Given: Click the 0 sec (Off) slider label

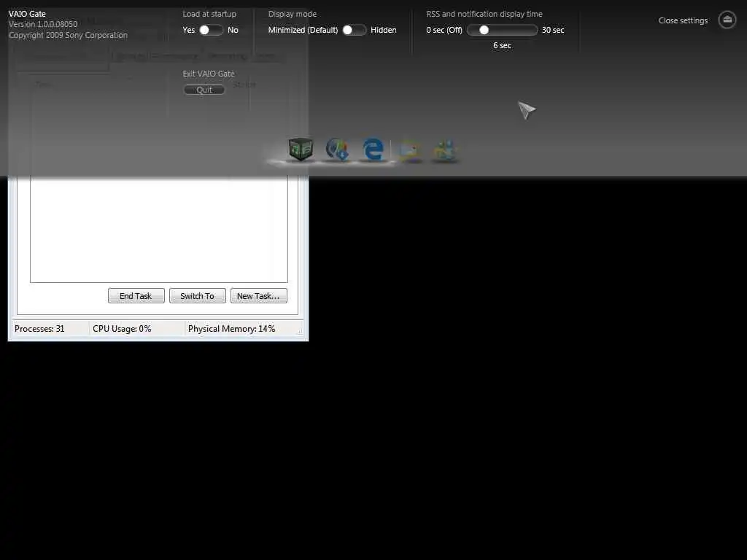Looking at the screenshot, I should point(444,30).
